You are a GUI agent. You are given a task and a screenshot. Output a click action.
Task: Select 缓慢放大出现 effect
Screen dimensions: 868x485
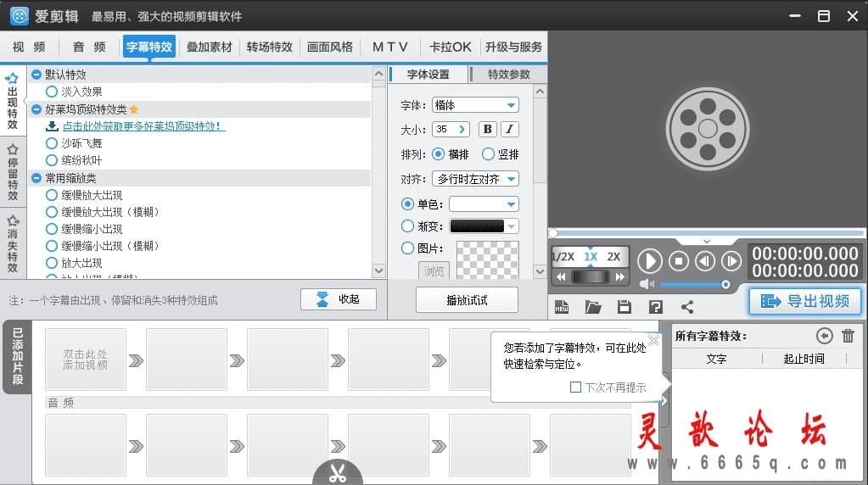coord(52,195)
